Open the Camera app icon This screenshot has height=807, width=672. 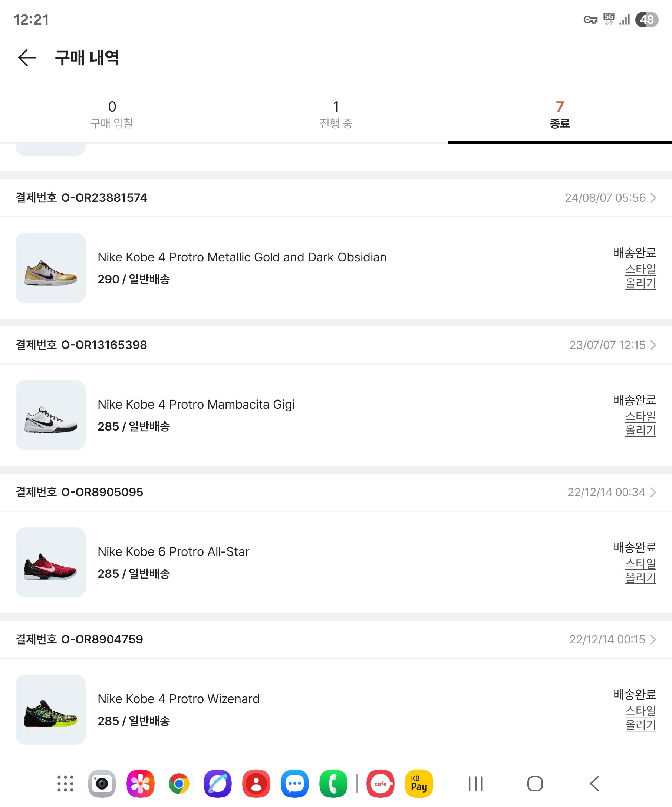[102, 784]
